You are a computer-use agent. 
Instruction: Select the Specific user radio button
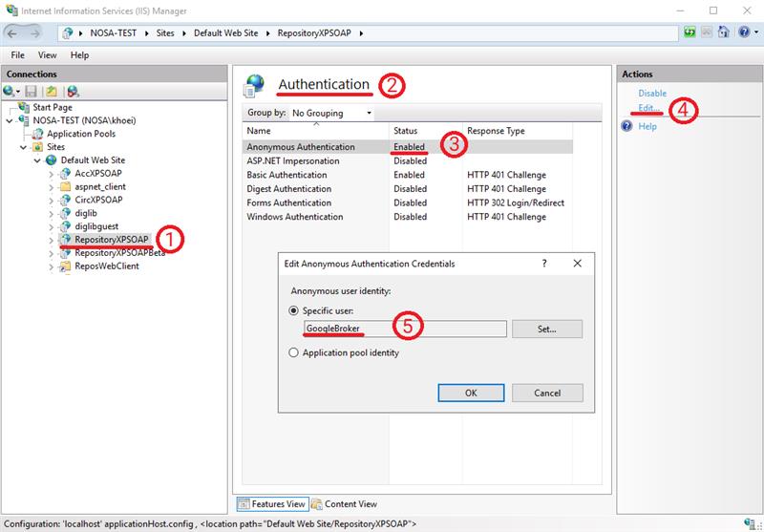(x=294, y=310)
